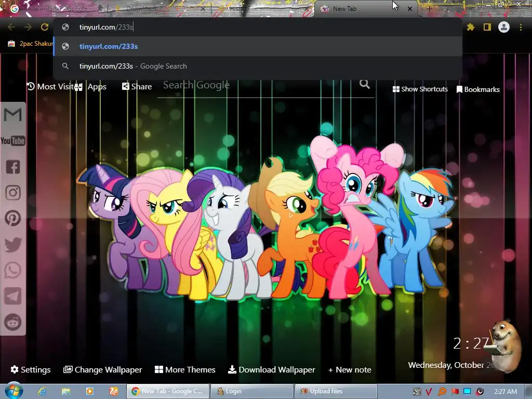532x399 pixels.
Task: Click Download Wallpaper
Action: click(x=271, y=369)
